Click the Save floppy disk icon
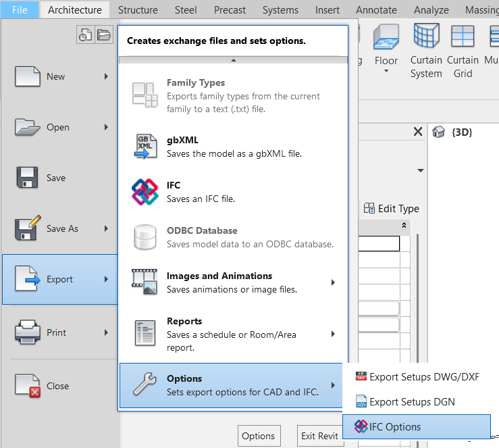The image size is (499, 448). pos(28,177)
